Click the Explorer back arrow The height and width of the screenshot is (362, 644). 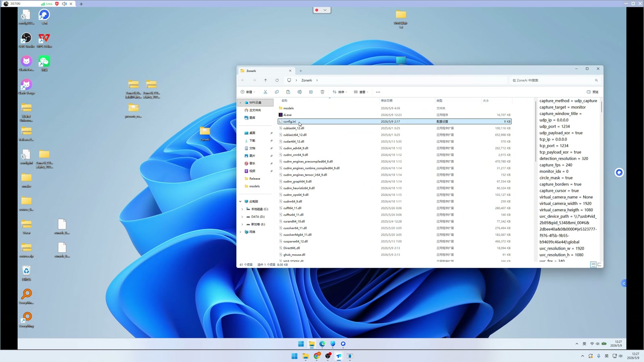(243, 80)
